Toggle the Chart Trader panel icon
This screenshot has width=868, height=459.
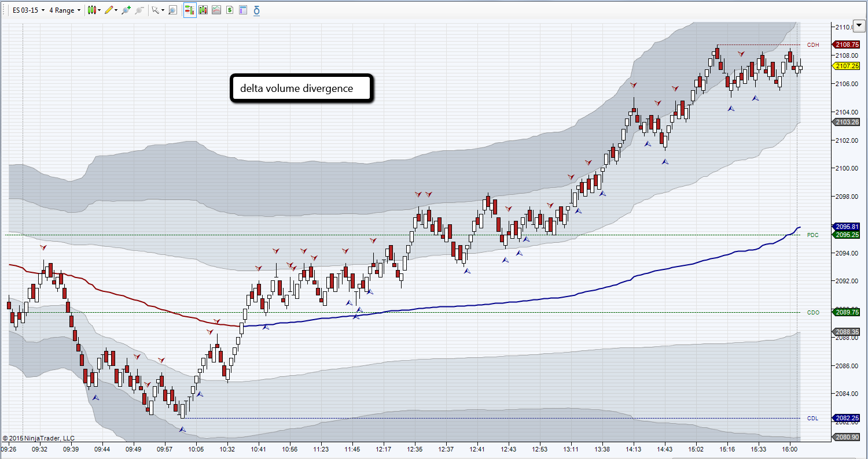[x=190, y=10]
